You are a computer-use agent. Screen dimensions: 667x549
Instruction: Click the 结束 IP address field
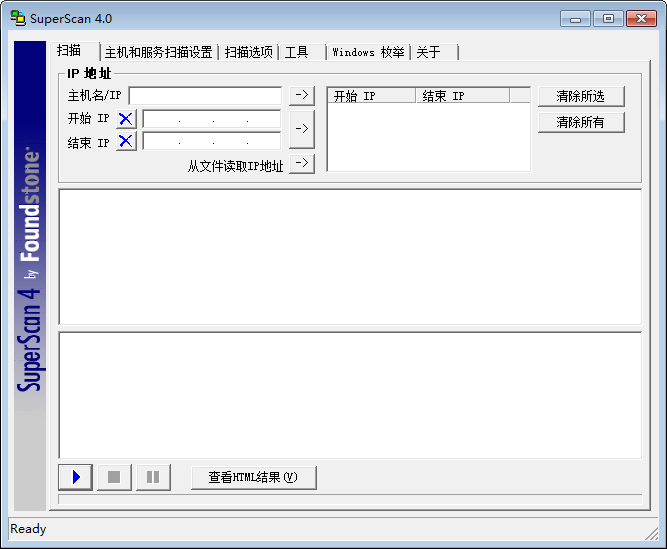pos(212,141)
